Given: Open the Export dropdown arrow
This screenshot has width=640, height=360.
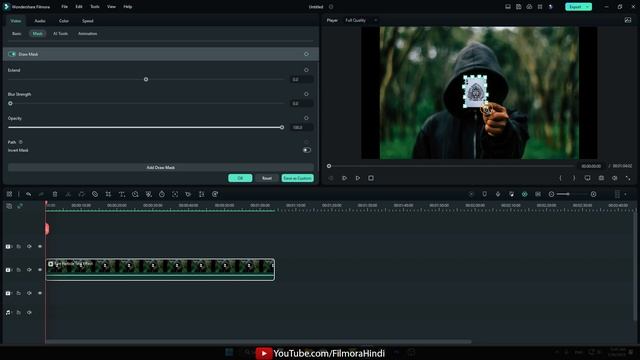Looking at the screenshot, I should [587, 7].
